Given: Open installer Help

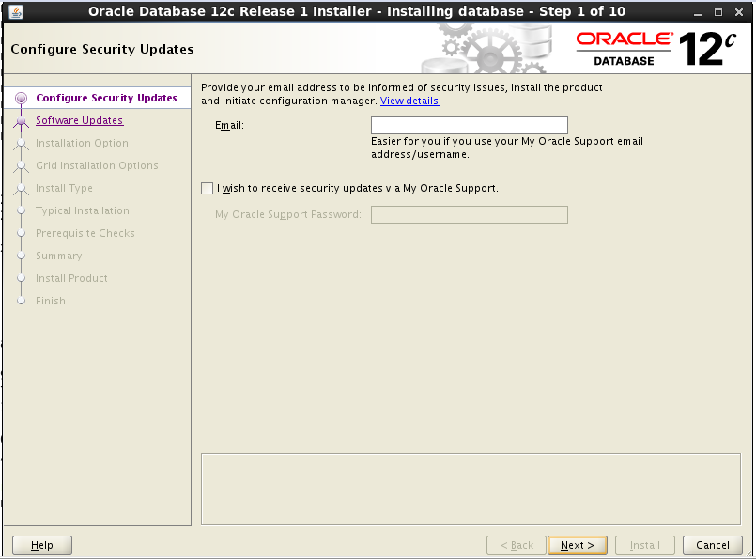Looking at the screenshot, I should pos(42,546).
